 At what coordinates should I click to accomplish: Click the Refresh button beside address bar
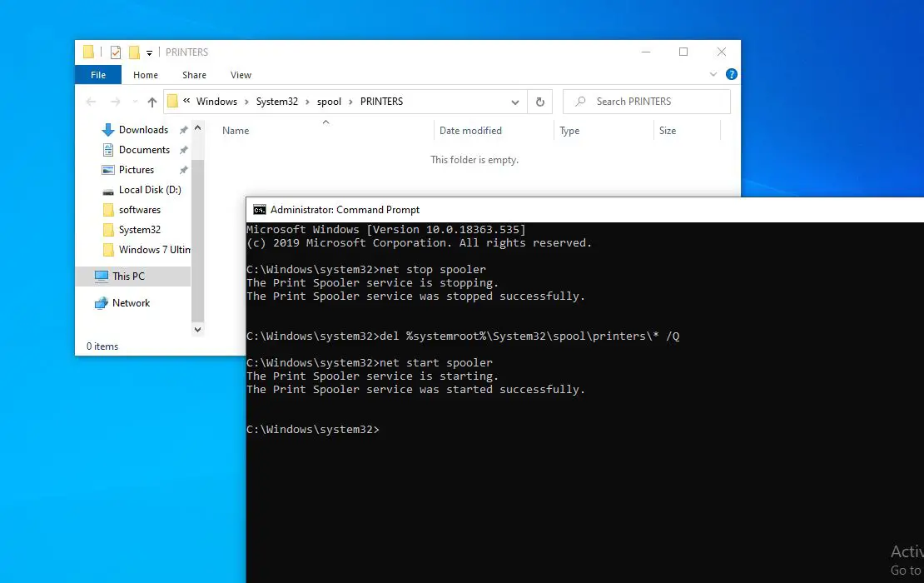(x=539, y=102)
